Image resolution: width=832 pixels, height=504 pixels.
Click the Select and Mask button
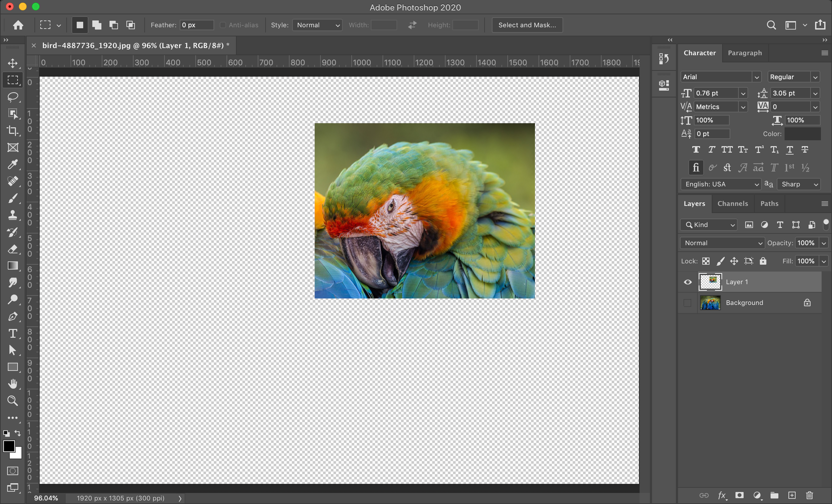(527, 25)
